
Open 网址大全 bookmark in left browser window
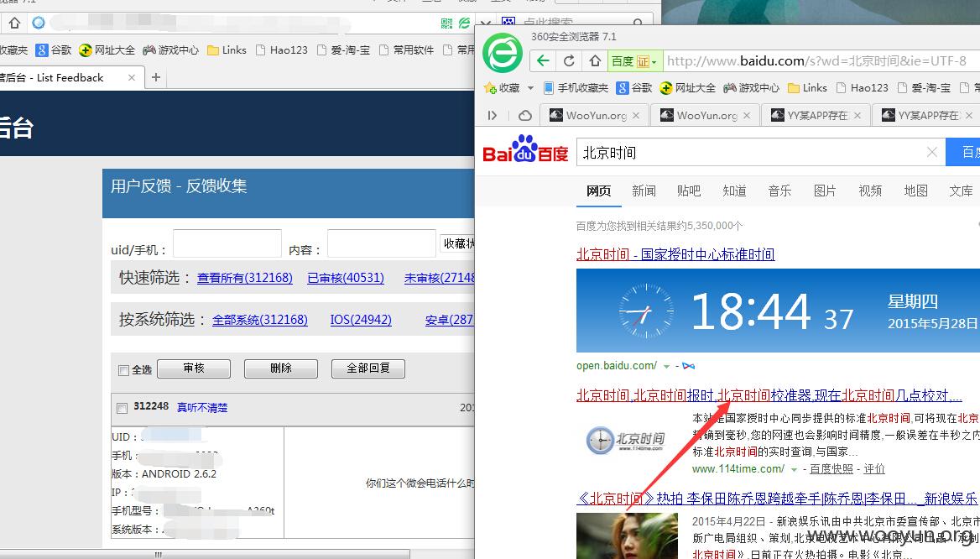[x=107, y=50]
